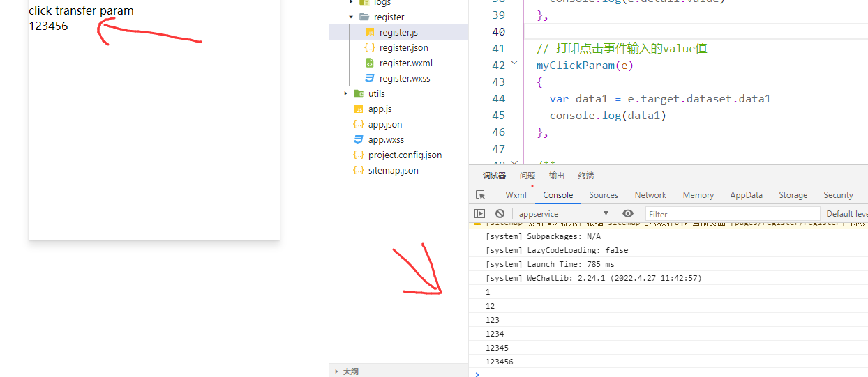Expand the logs folder arrow
The image size is (868, 377).
point(351,2)
